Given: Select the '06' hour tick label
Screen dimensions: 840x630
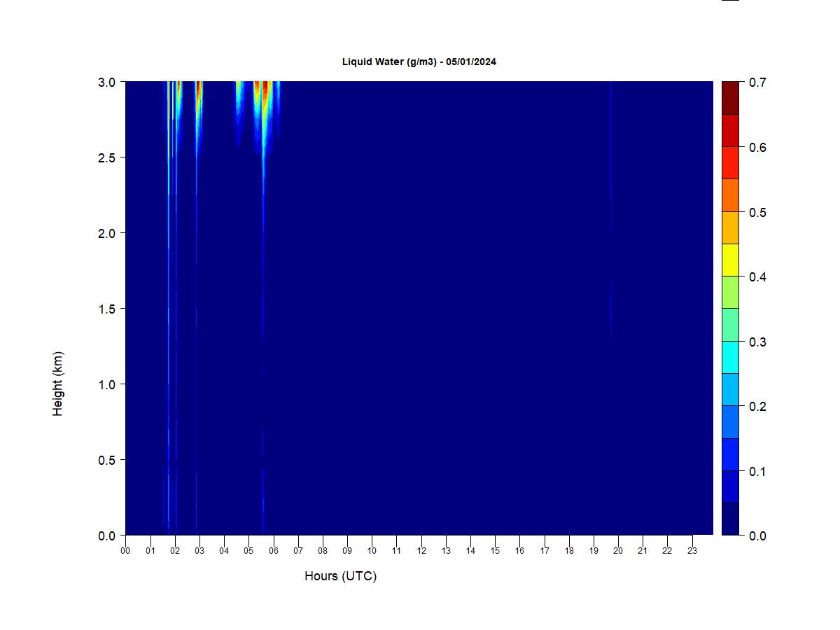Looking at the screenshot, I should (273, 551).
